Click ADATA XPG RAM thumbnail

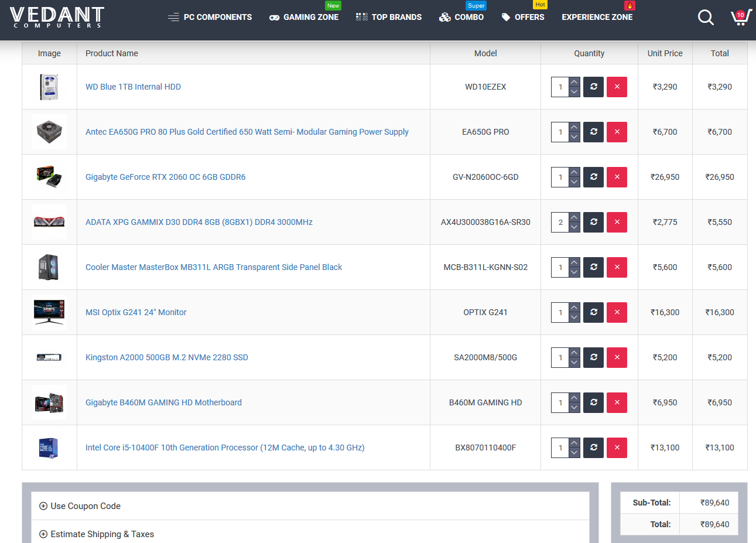click(x=49, y=222)
